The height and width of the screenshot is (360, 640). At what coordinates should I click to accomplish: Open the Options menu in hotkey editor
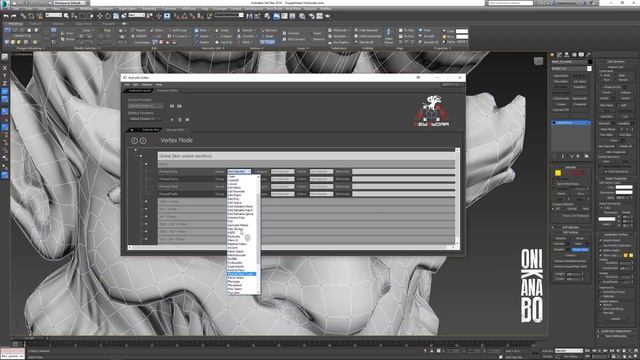[x=147, y=84]
